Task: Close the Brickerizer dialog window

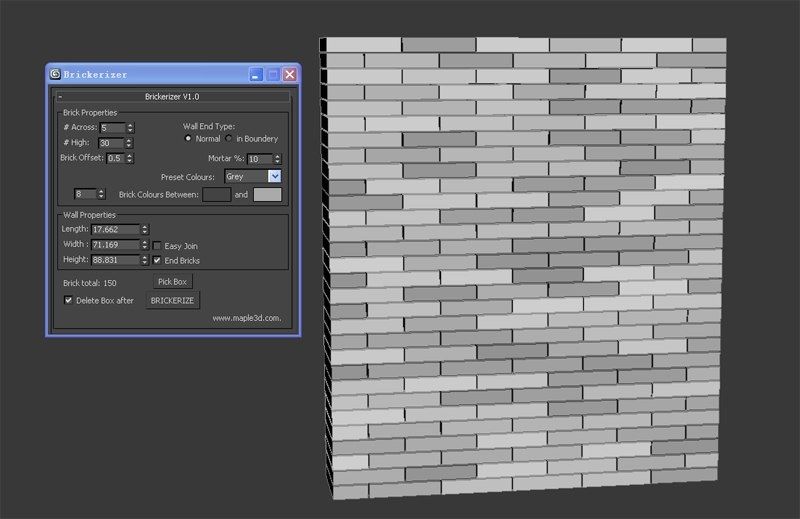Action: (x=289, y=74)
